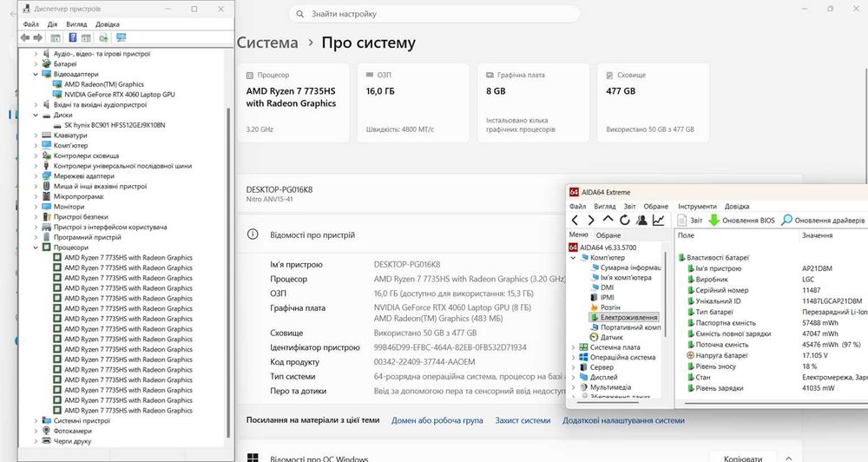Collapse Відеоадаптери node
Viewport: 868px width, 462px height.
pyautogui.click(x=36, y=74)
